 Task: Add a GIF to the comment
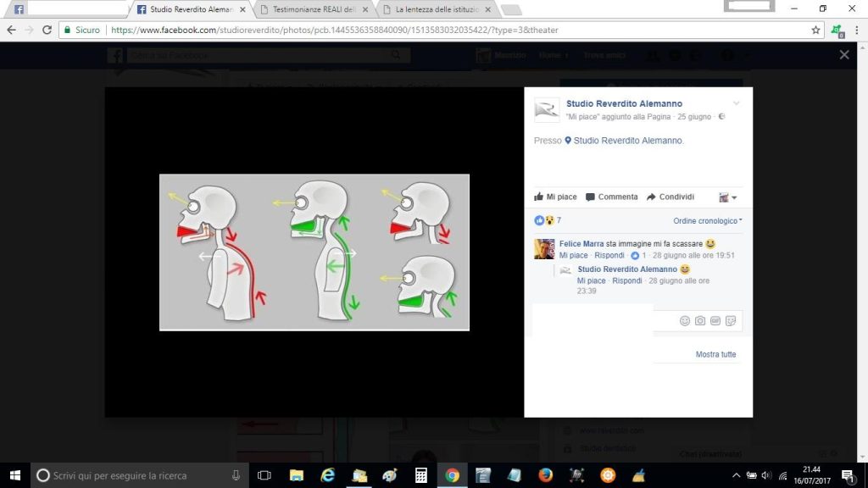coord(715,321)
